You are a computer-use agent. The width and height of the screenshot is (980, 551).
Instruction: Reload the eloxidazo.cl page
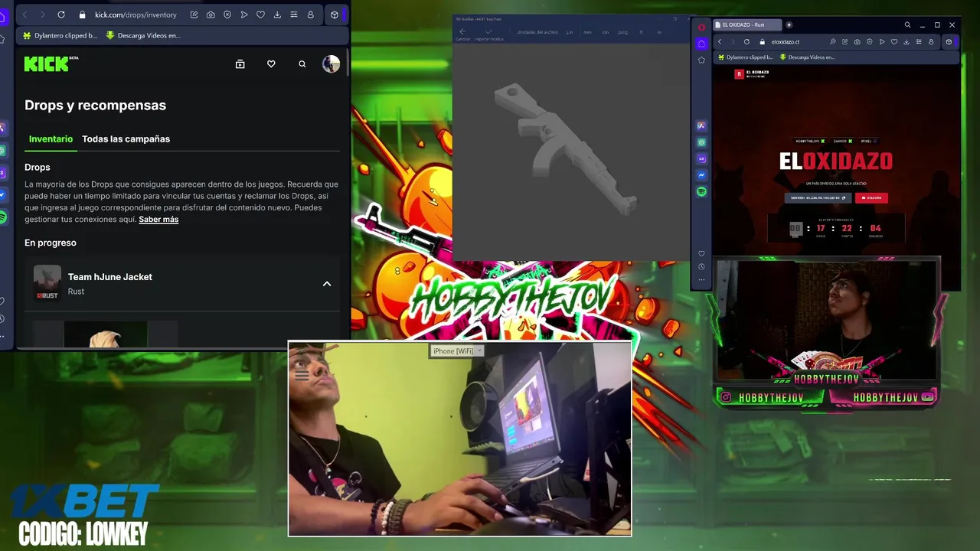click(746, 42)
